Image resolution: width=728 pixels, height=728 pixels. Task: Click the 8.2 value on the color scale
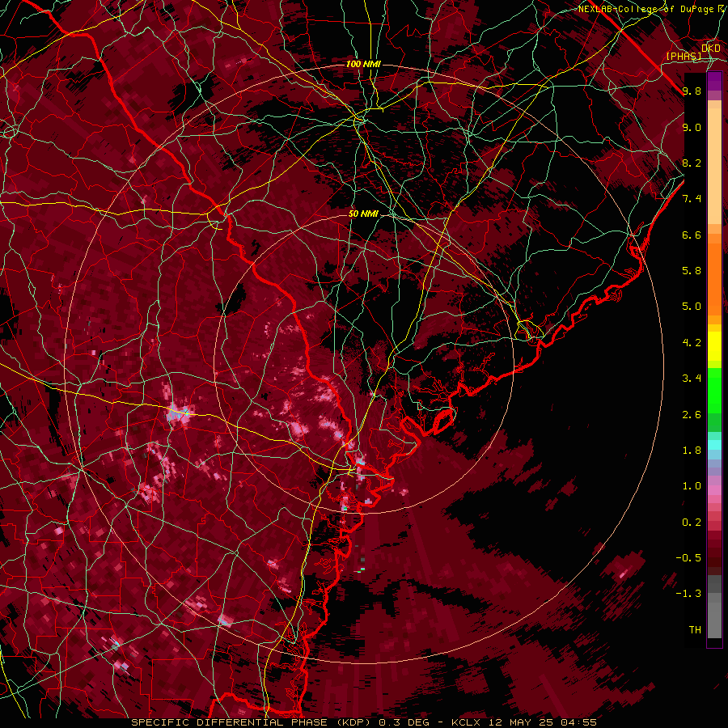[692, 163]
